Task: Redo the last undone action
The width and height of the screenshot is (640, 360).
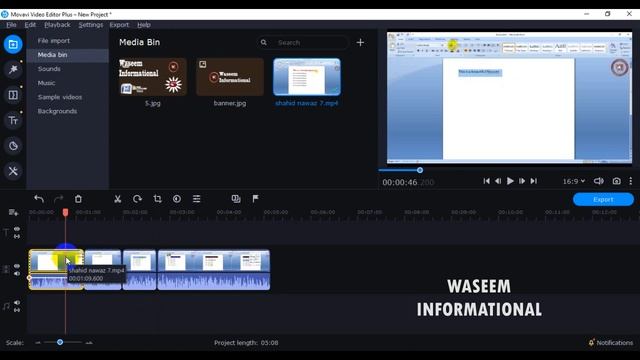Action: pos(58,199)
